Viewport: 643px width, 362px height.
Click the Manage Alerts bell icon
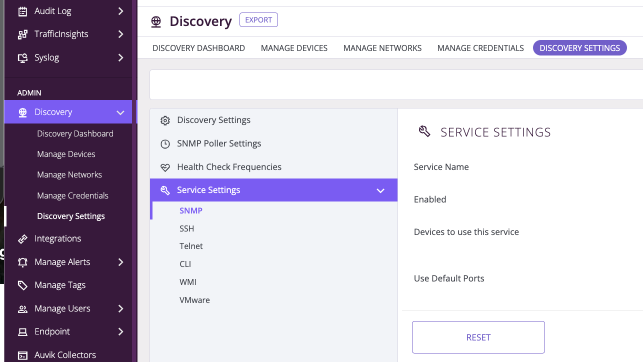(x=23, y=262)
